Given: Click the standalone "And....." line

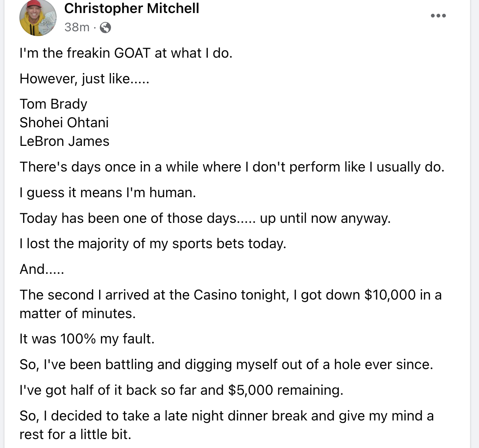Looking at the screenshot, I should point(42,269).
